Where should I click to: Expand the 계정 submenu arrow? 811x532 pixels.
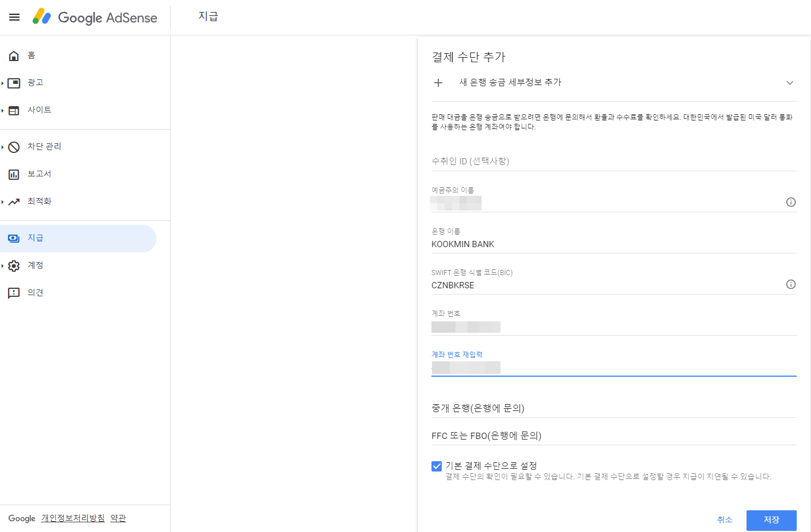point(3,266)
